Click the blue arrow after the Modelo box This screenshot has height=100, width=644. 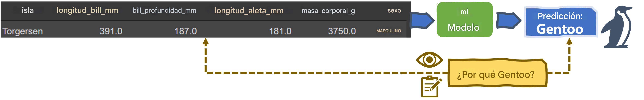pos(508,20)
